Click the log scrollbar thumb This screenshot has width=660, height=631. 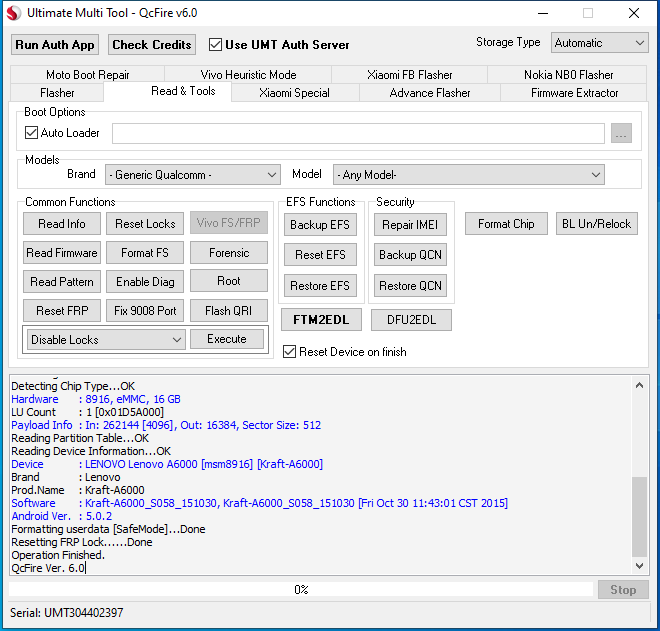639,517
